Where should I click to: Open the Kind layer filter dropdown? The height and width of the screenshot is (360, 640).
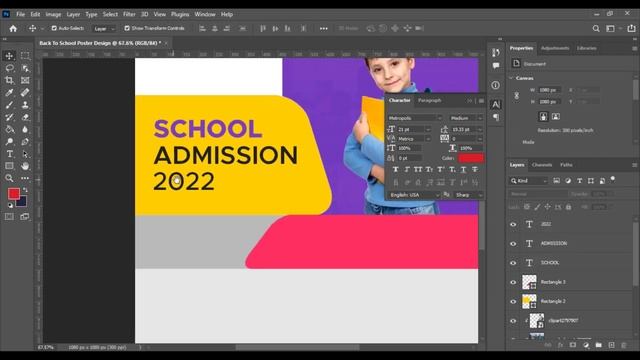point(528,181)
